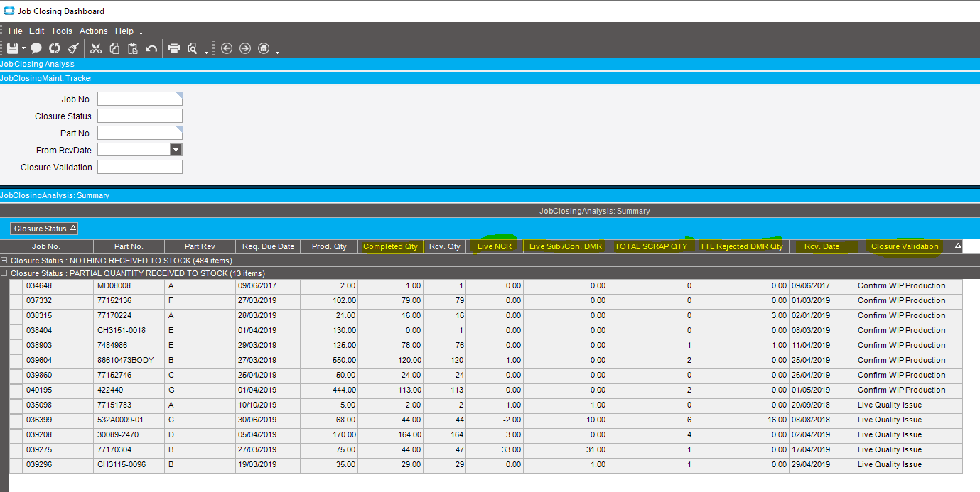Sort by the Closure Validation column header
980x492 pixels.
(x=904, y=246)
